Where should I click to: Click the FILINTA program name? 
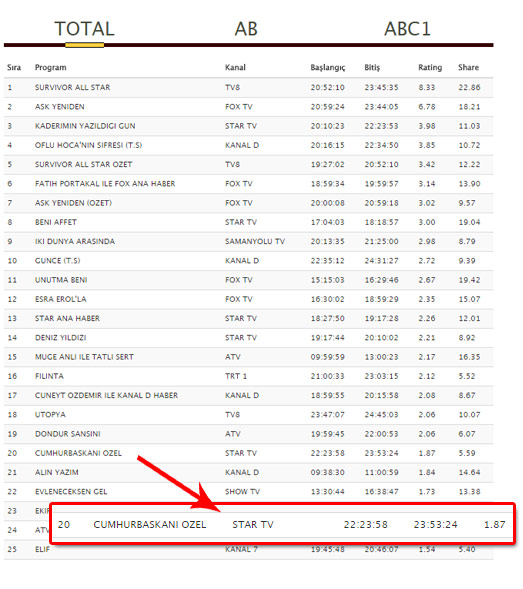(49, 376)
